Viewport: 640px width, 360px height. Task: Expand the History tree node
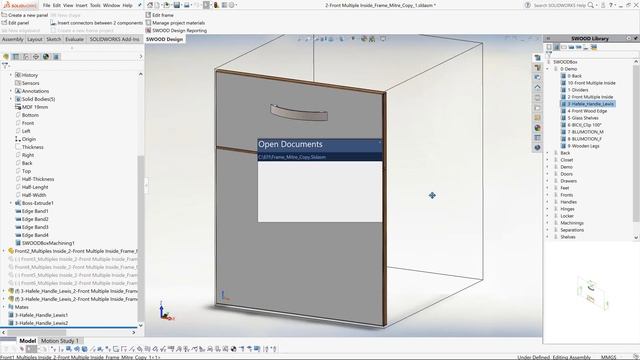11,75
